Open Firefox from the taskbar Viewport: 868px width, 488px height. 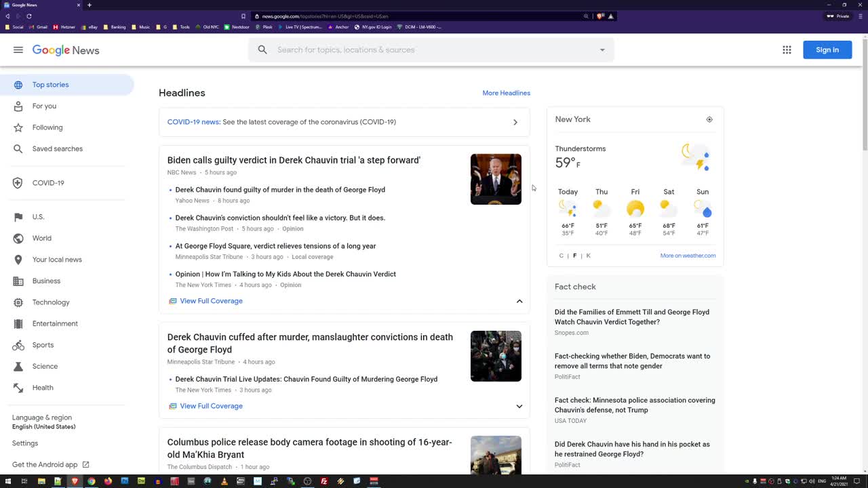[x=108, y=481]
